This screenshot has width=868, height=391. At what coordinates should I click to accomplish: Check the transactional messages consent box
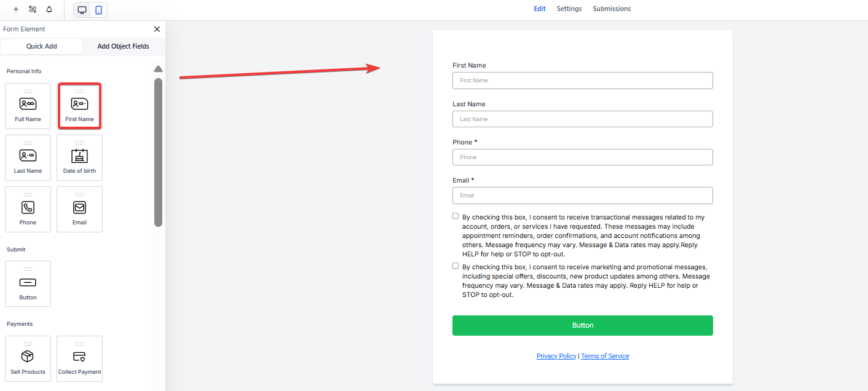[456, 216]
